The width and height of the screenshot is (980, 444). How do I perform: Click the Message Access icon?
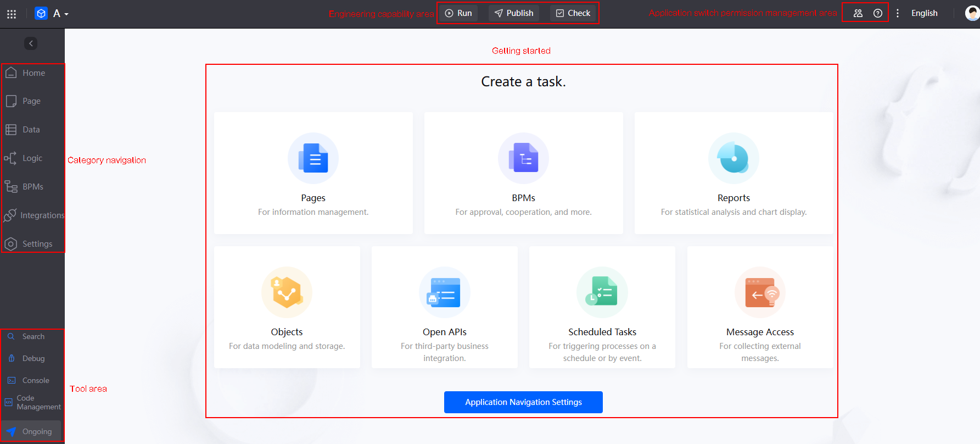coord(760,292)
